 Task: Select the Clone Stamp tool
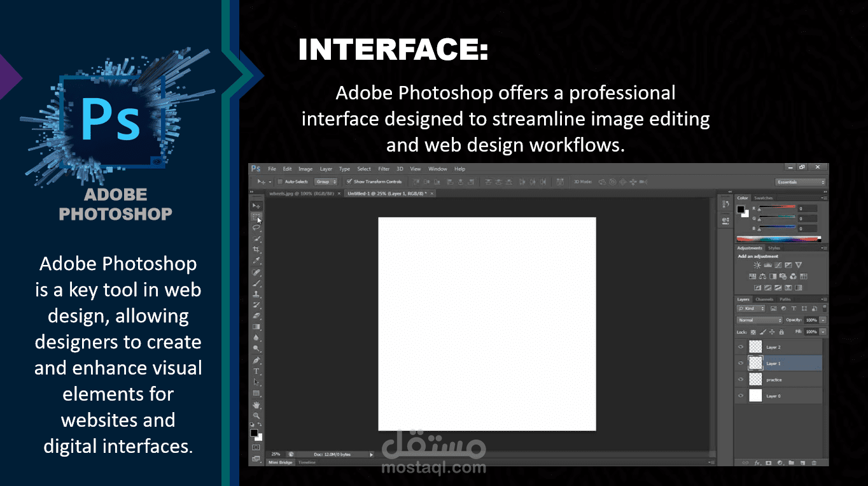point(256,294)
